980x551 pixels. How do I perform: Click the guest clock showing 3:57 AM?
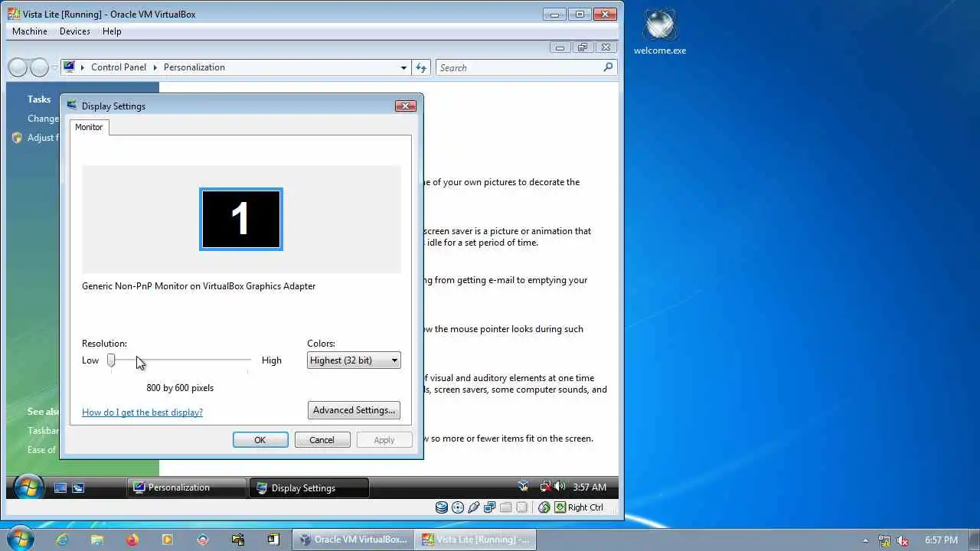pyautogui.click(x=590, y=487)
